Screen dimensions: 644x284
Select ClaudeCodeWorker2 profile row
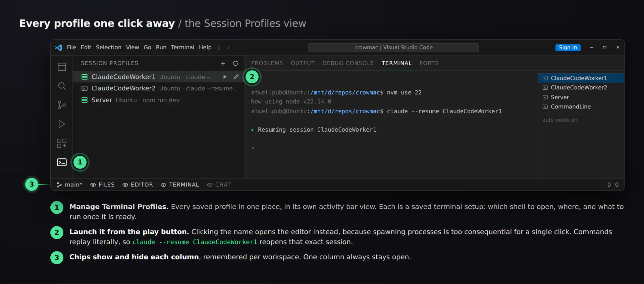coord(159,88)
